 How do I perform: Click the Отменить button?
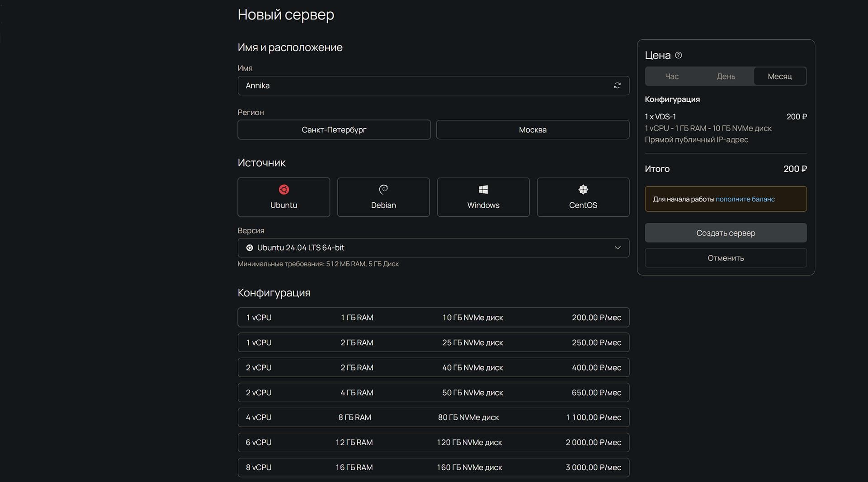tap(726, 258)
